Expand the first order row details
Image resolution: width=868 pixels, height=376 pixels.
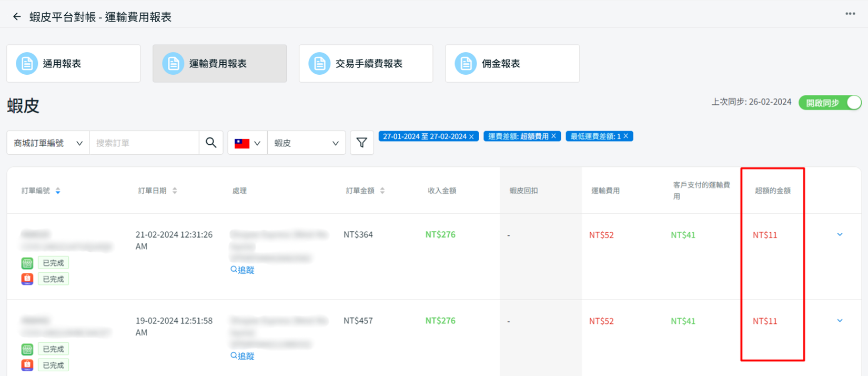840,235
